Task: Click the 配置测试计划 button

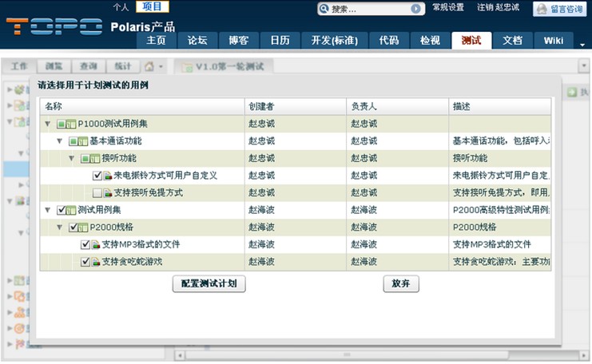Action: [x=209, y=284]
